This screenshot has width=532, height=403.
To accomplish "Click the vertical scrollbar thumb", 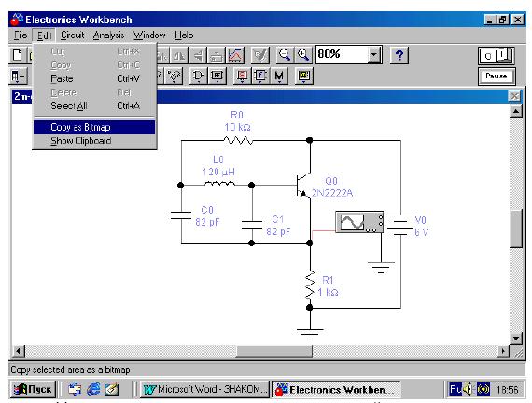I will (516, 229).
